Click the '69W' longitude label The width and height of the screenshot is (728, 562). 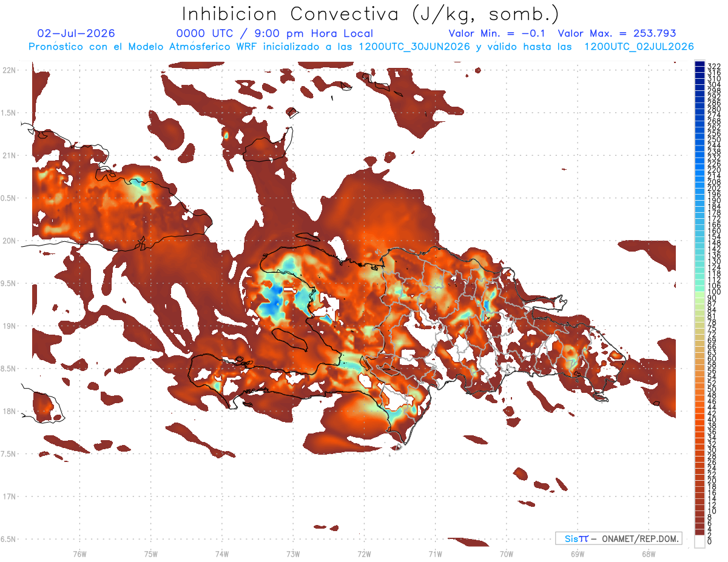pyautogui.click(x=578, y=554)
